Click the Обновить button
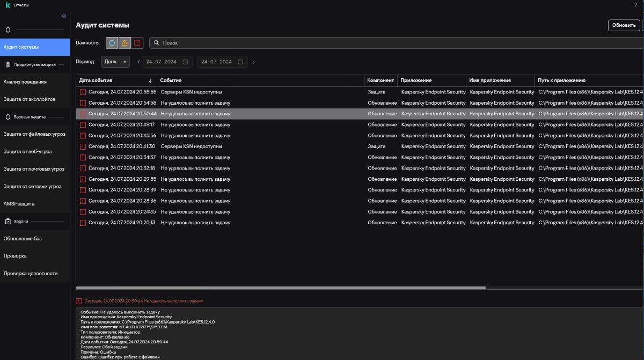 click(x=623, y=25)
